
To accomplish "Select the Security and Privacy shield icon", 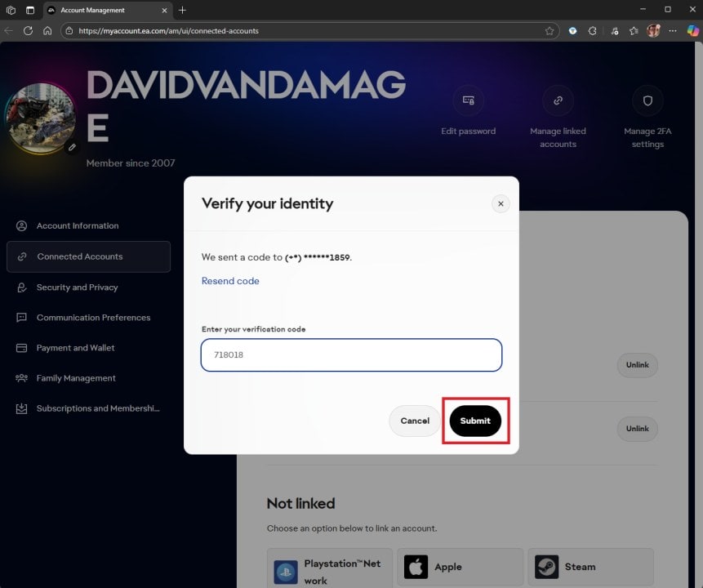I will click(20, 287).
